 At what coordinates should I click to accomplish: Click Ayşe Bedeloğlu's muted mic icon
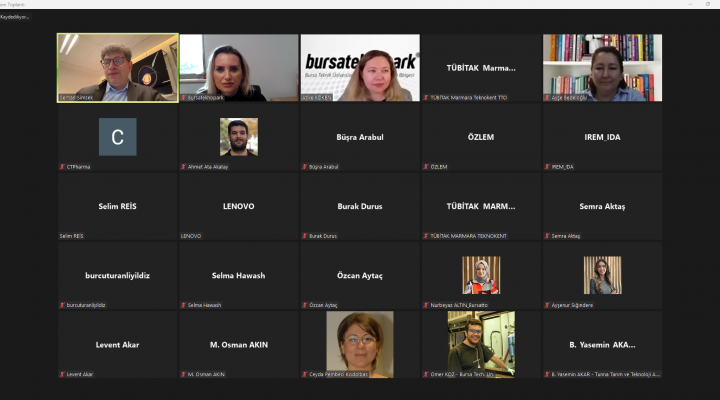[547, 98]
